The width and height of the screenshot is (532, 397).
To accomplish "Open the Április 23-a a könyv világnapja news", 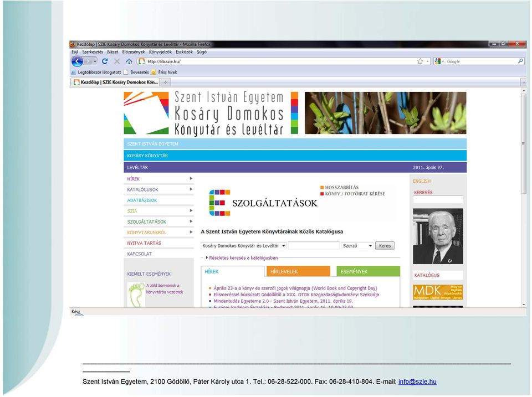I will [x=295, y=288].
